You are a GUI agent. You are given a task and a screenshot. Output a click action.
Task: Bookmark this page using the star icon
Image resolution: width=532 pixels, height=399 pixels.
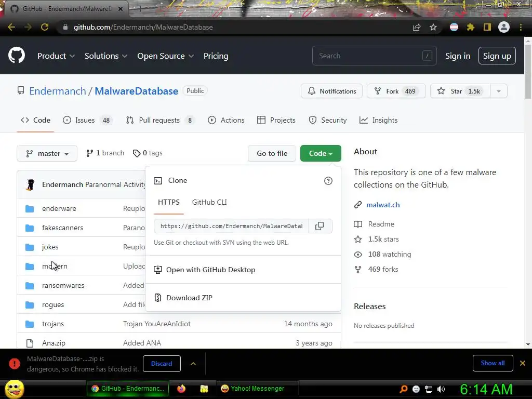(x=433, y=27)
